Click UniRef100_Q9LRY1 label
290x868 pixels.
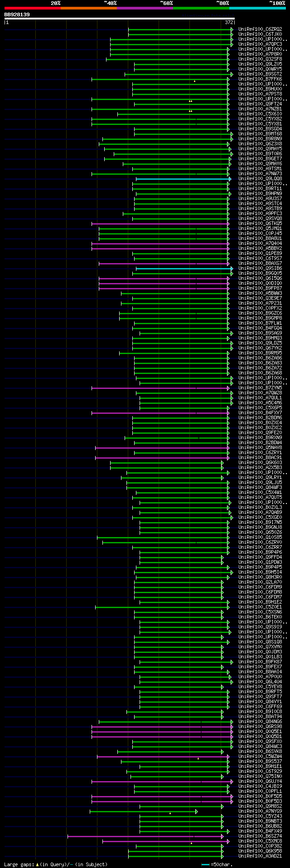tap(260, 478)
